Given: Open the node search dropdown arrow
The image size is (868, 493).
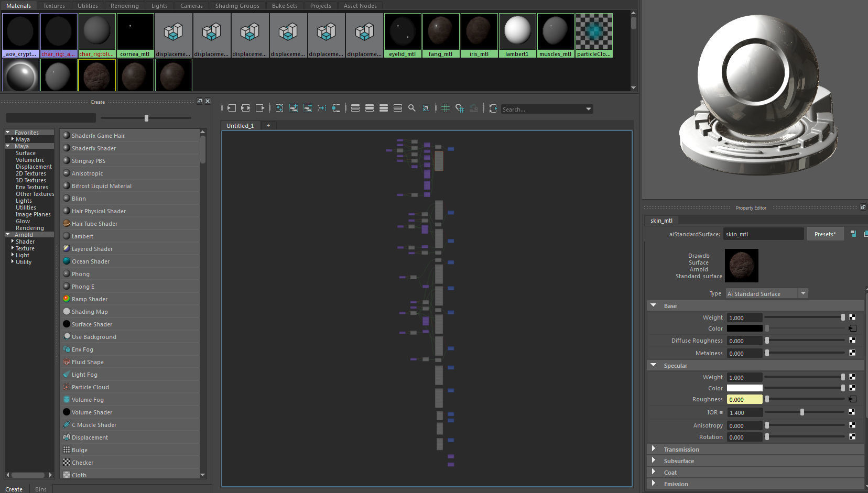Looking at the screenshot, I should (589, 109).
